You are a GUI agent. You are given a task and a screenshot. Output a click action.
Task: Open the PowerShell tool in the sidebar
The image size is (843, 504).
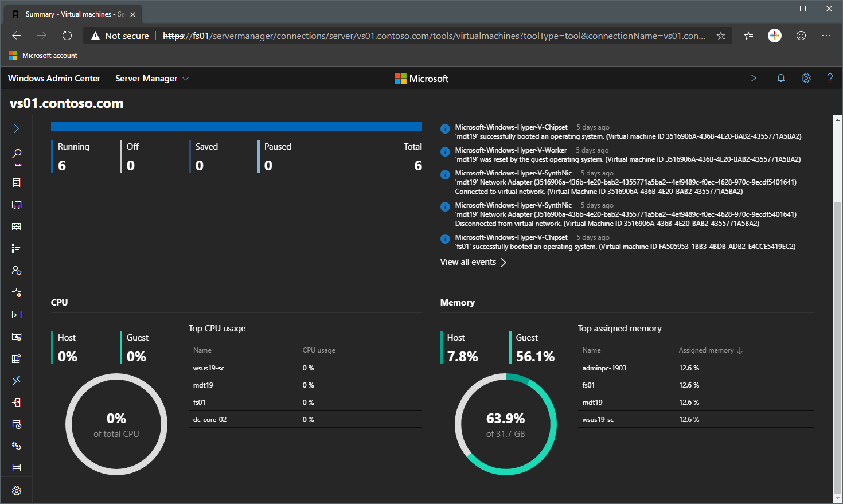[x=17, y=315]
